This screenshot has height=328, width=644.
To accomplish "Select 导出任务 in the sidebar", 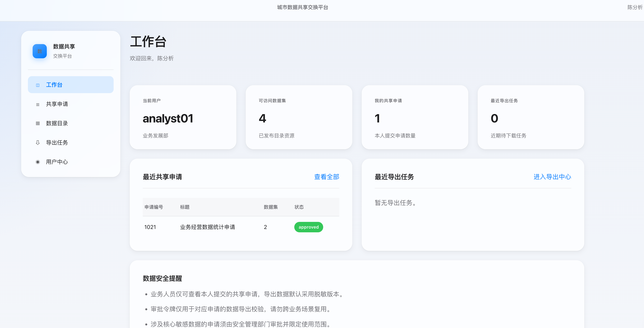I will pos(71,143).
